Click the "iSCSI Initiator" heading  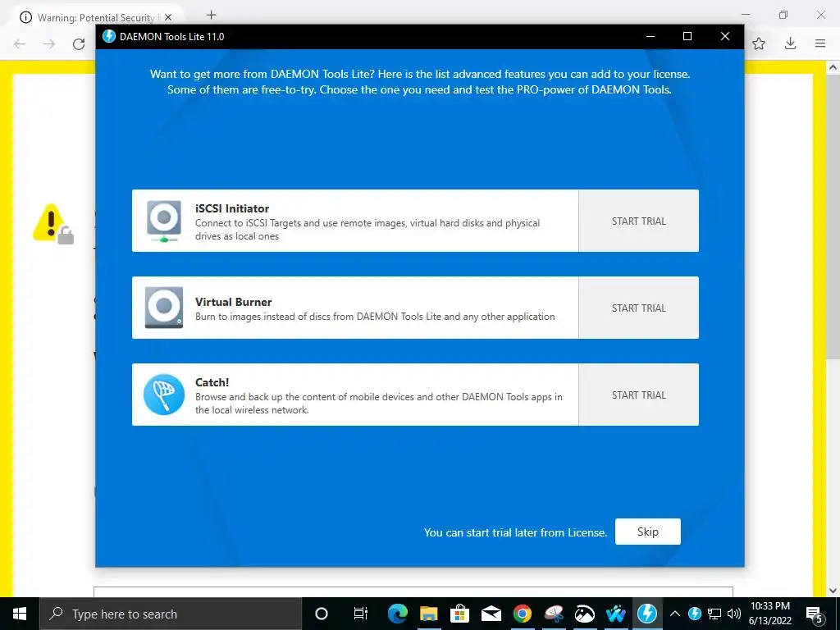(x=232, y=208)
